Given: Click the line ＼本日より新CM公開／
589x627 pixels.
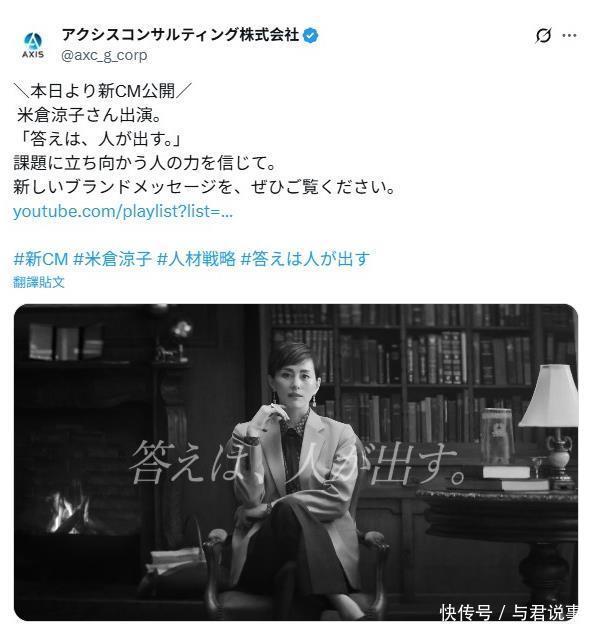Looking at the screenshot, I should 102,92.
